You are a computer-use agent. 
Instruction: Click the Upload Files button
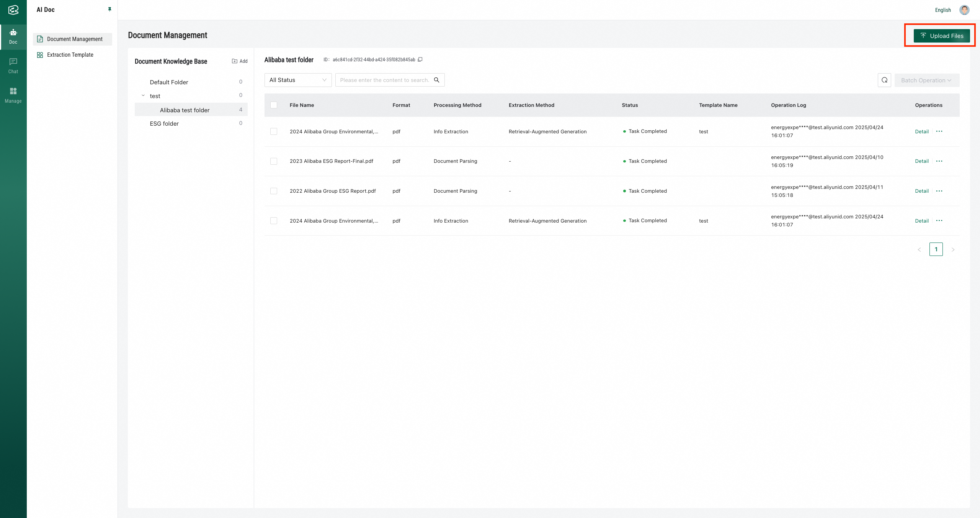coord(941,36)
